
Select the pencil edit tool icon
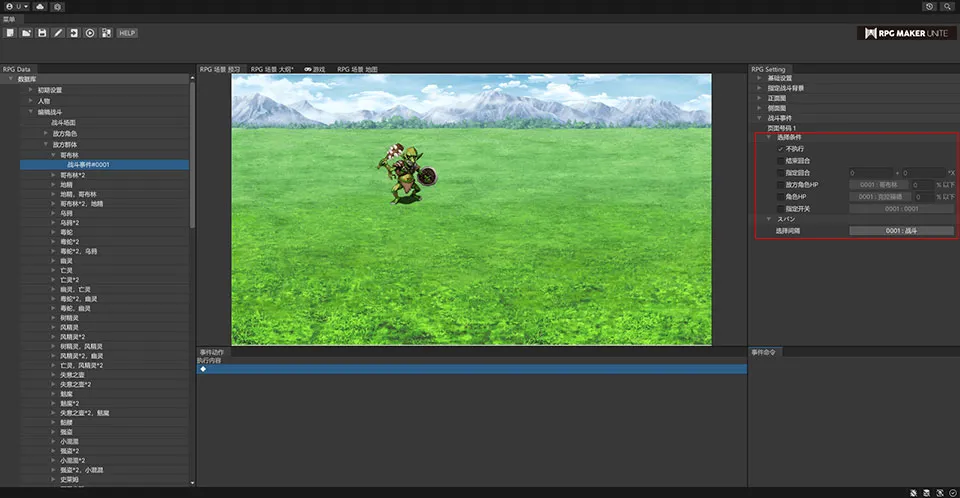pyautogui.click(x=58, y=33)
